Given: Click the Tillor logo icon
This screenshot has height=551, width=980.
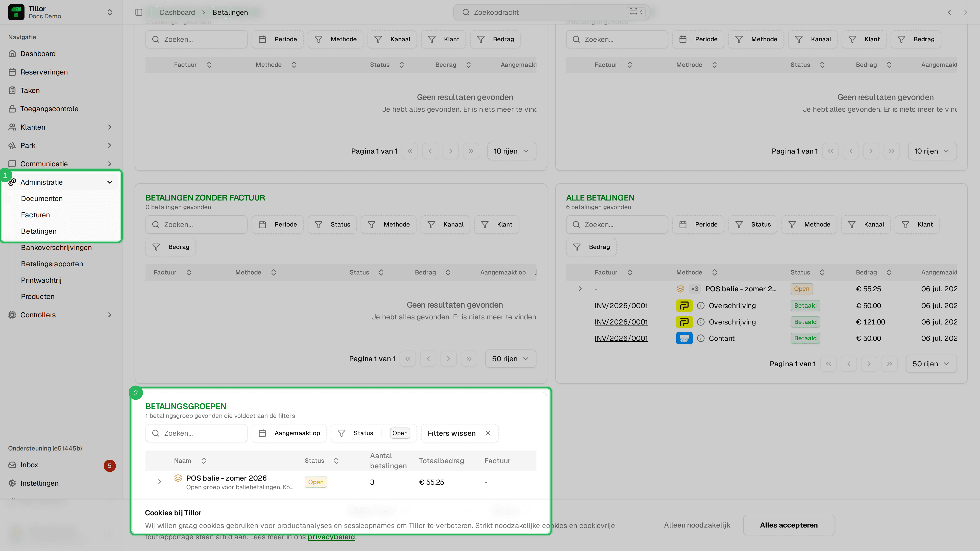Looking at the screenshot, I should coord(16,12).
